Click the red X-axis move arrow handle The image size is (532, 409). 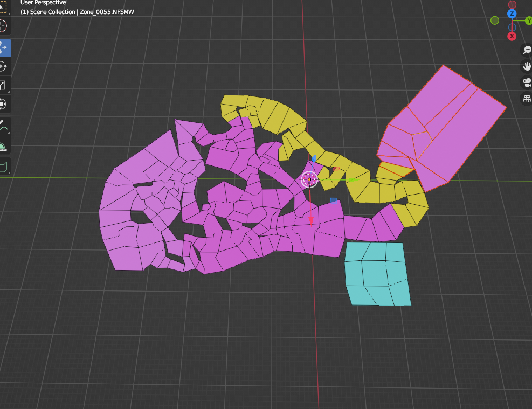pyautogui.click(x=311, y=221)
